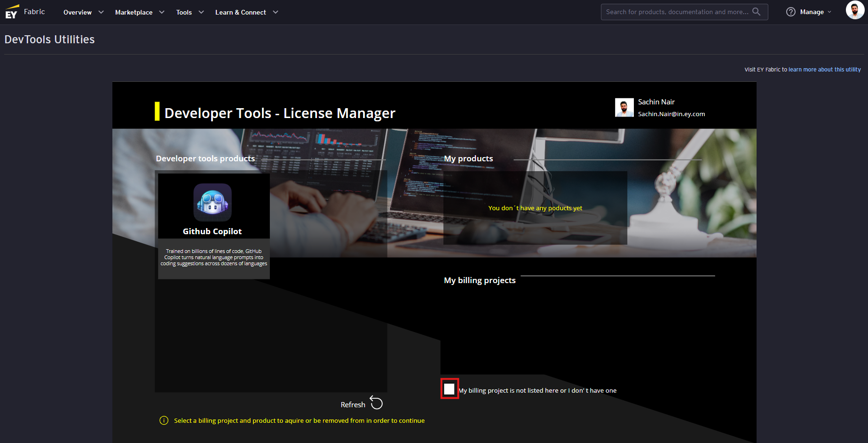The width and height of the screenshot is (868, 443).
Task: Click the info icon beside billing message
Action: pyautogui.click(x=164, y=420)
